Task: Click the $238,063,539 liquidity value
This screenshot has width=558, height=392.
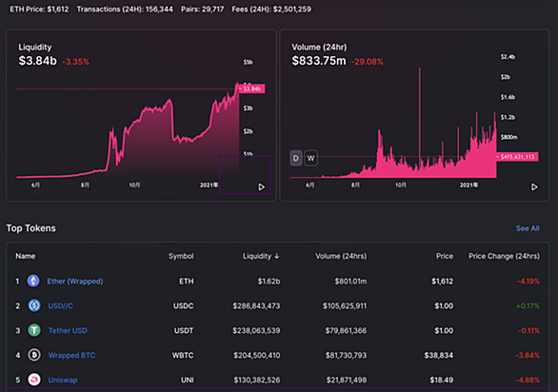Action: pos(256,331)
